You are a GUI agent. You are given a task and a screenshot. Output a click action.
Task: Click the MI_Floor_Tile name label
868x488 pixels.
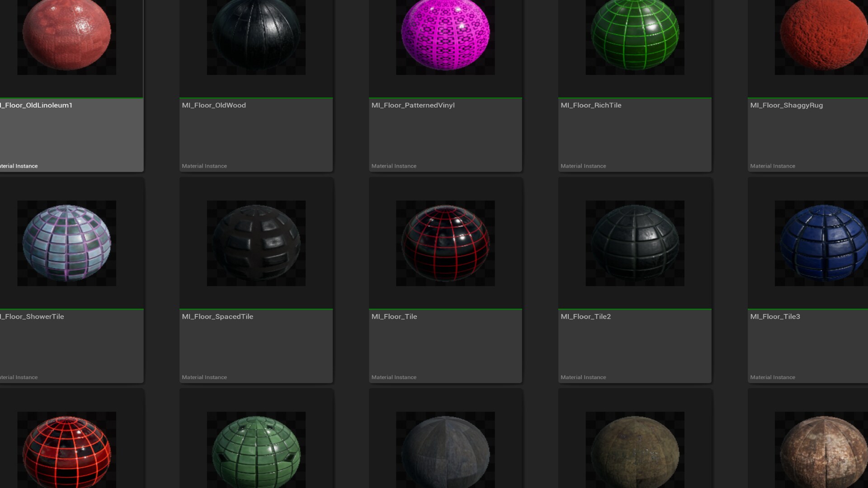[394, 316]
